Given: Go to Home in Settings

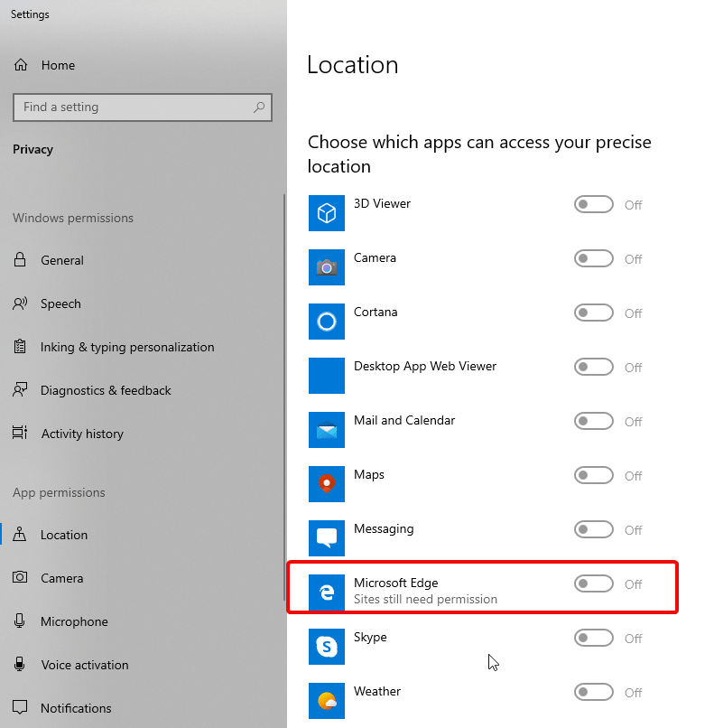Looking at the screenshot, I should (x=142, y=65).
